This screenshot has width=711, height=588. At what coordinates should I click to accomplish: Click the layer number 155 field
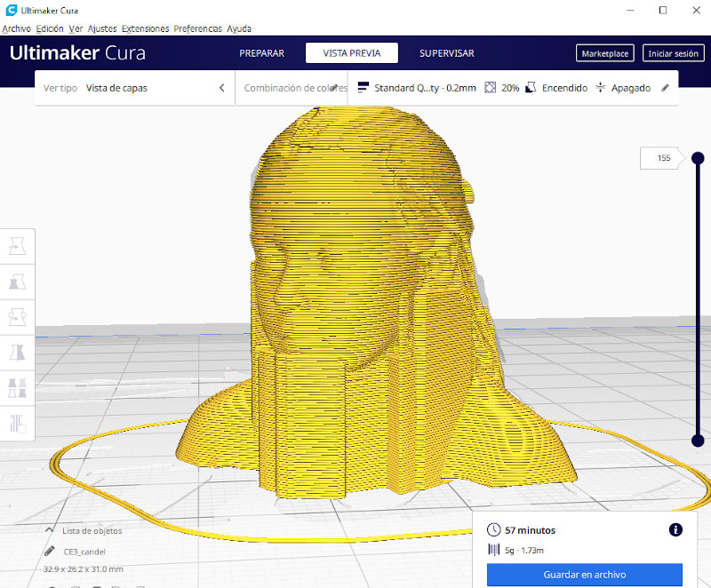coord(660,158)
